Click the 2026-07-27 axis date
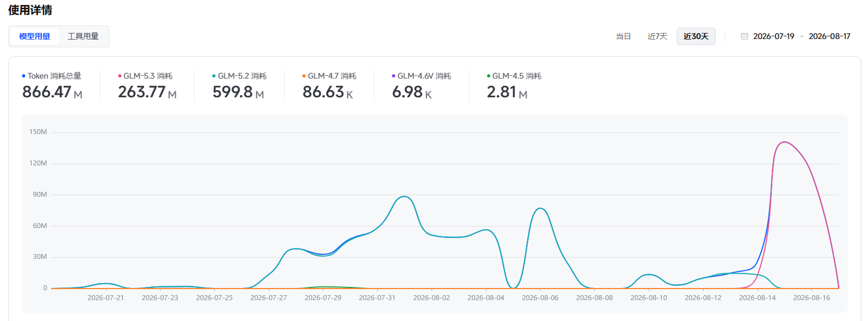This screenshot has width=868, height=321. (x=269, y=298)
